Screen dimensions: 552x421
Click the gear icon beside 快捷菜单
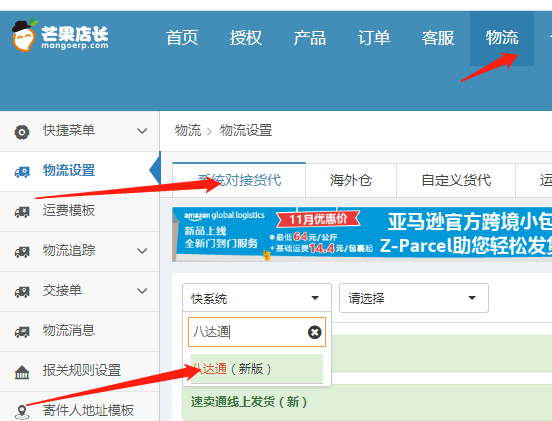(22, 132)
